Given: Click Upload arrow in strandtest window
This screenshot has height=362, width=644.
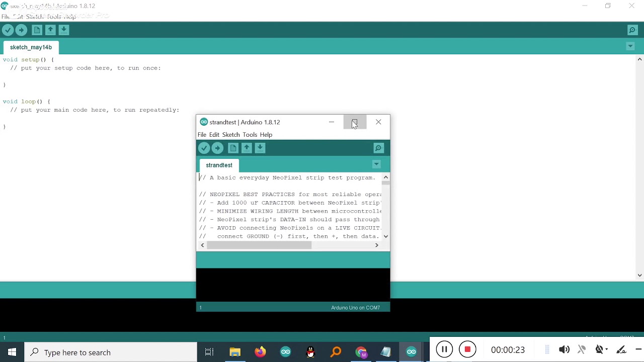Looking at the screenshot, I should [x=217, y=148].
